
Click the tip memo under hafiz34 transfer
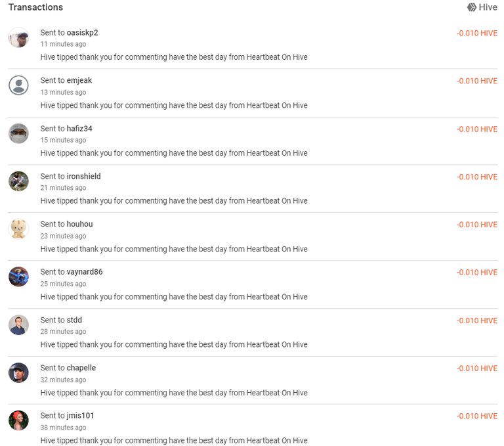coord(174,153)
